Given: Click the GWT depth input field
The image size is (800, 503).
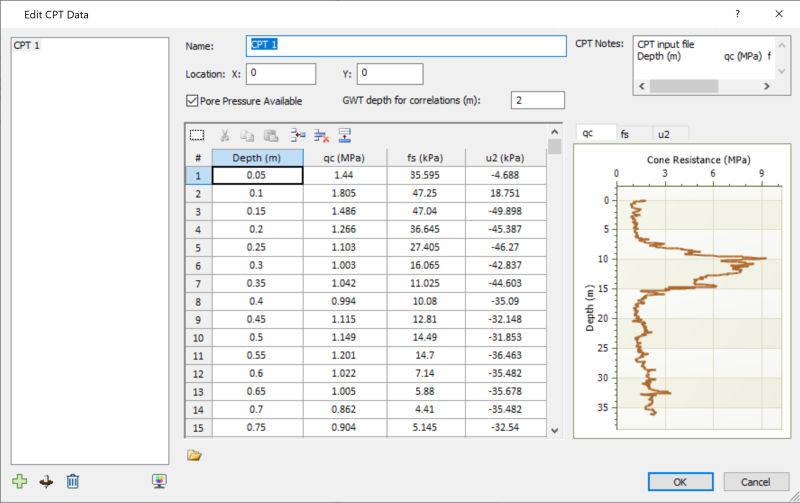Looking at the screenshot, I should click(x=538, y=100).
